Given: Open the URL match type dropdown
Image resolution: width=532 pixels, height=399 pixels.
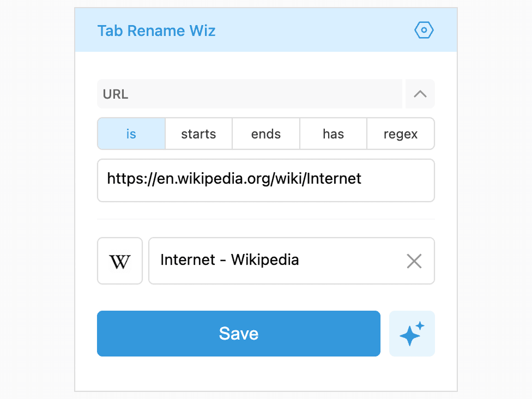Looking at the screenshot, I should pos(250,94).
